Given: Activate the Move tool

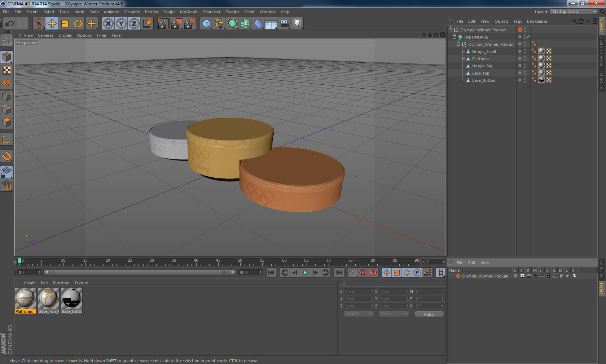Looking at the screenshot, I should pos(52,24).
